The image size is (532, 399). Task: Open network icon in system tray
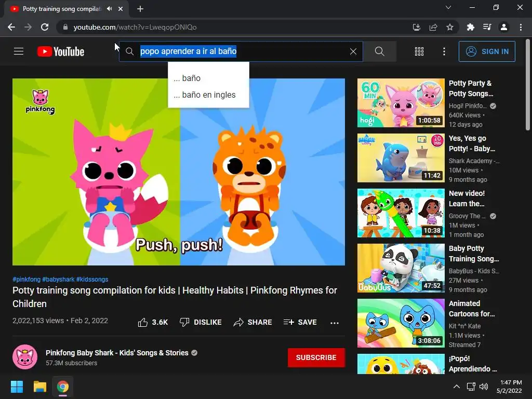pyautogui.click(x=471, y=387)
